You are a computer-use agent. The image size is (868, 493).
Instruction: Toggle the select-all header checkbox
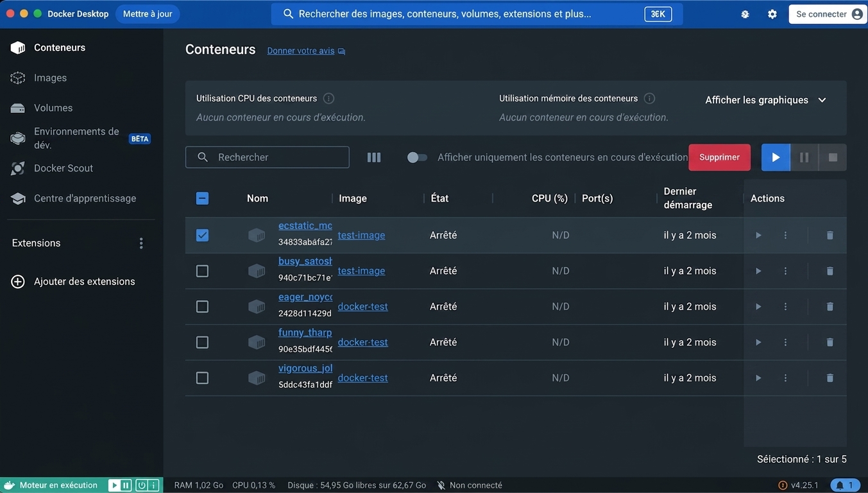[202, 198]
